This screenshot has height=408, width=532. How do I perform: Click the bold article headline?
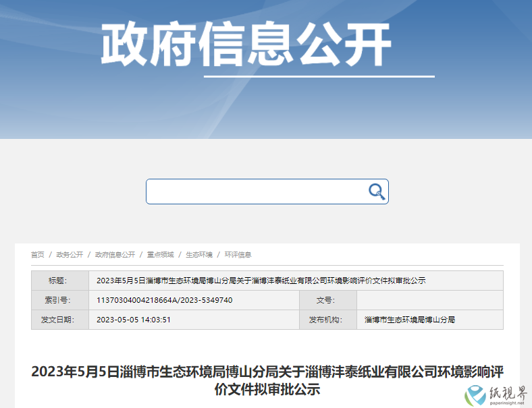(x=267, y=380)
